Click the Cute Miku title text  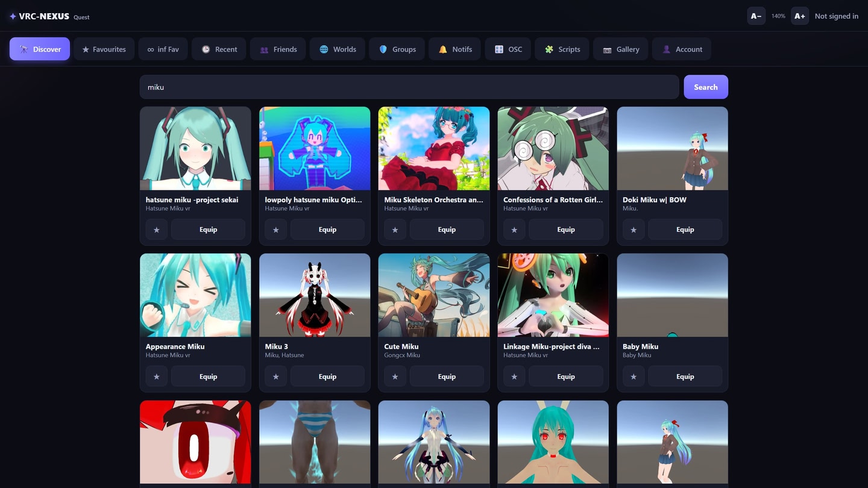click(401, 346)
